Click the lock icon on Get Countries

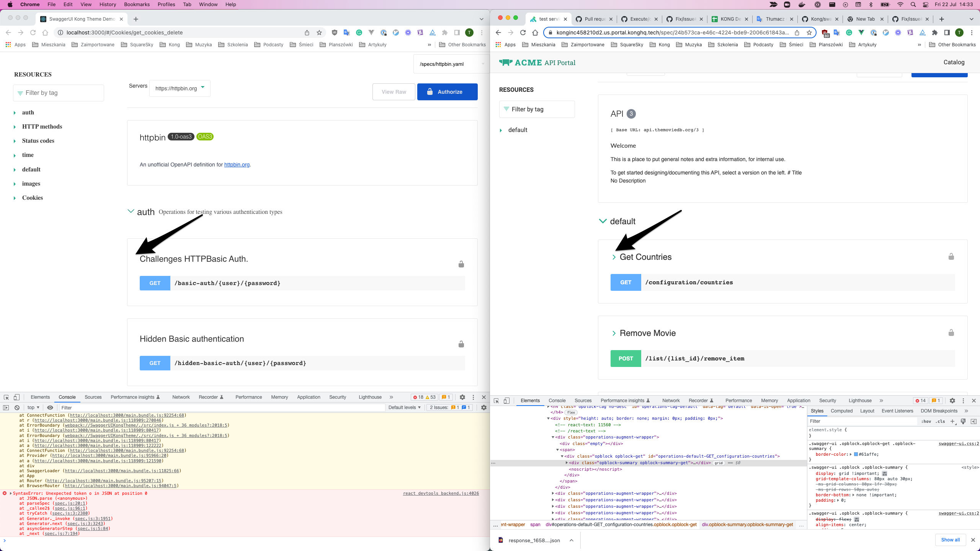tap(951, 256)
